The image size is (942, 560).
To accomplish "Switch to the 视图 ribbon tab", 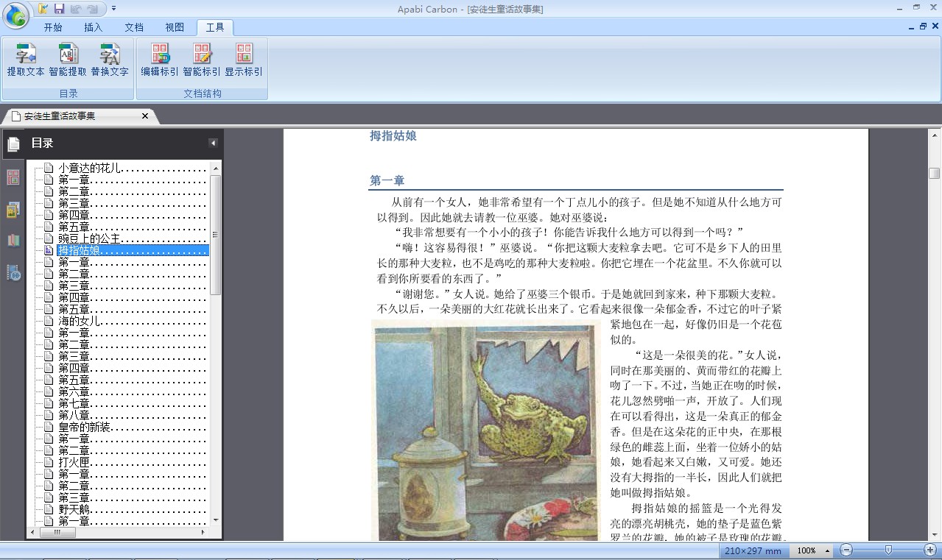I will pyautogui.click(x=175, y=27).
